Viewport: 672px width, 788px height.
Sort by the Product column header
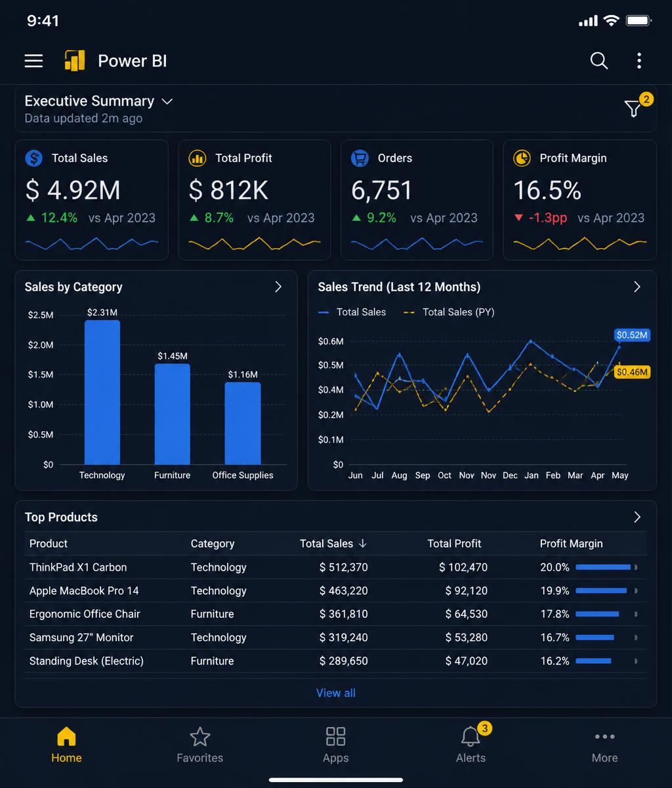pos(49,544)
